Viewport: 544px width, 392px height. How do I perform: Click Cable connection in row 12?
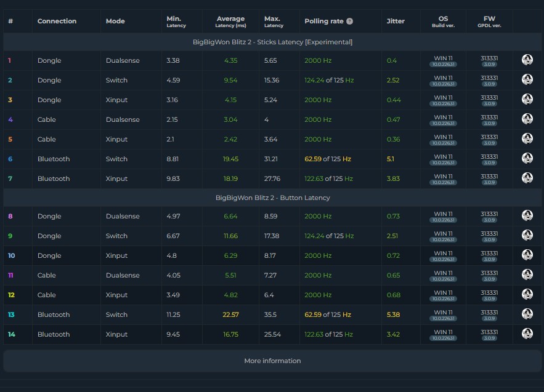click(x=46, y=295)
